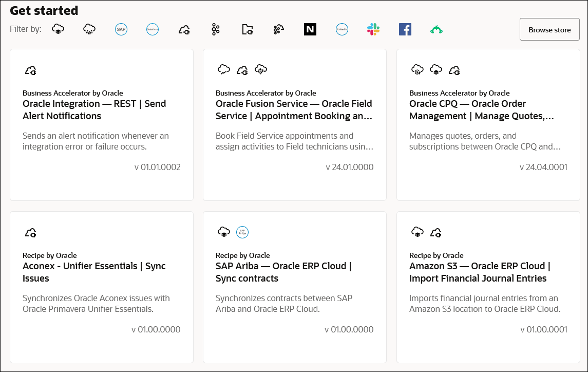Viewport: 588px width, 372px height.
Task: Click 'Recipe by Oracle' label on Amazon S3 card
Action: (436, 256)
